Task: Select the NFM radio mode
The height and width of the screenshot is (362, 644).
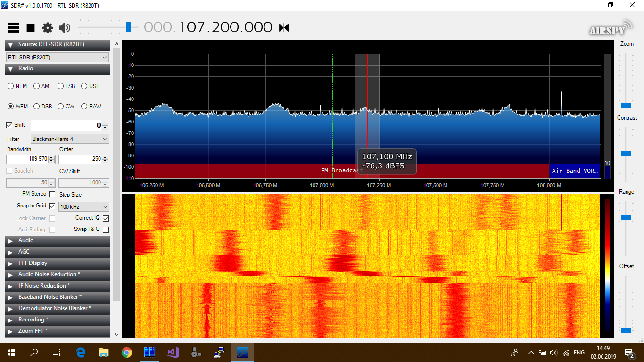Action: pos(17,86)
